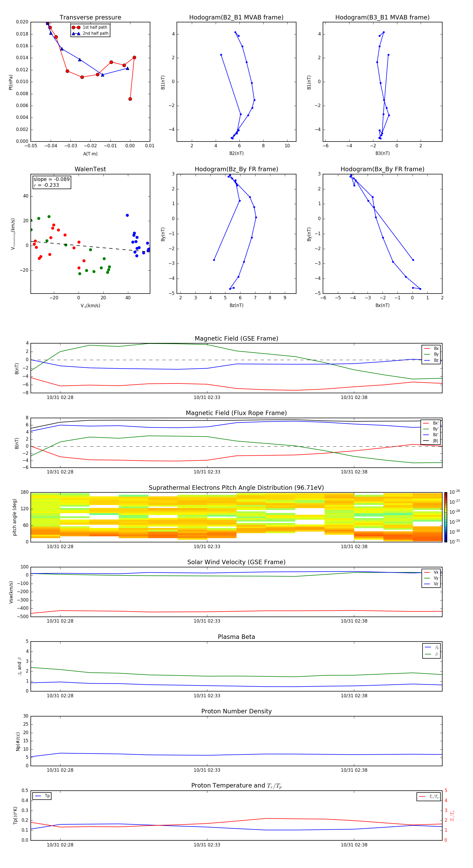Click the Solar Wind Velocity (GSE Frame) title
This screenshot has height=868, width=473.
pos(236,562)
